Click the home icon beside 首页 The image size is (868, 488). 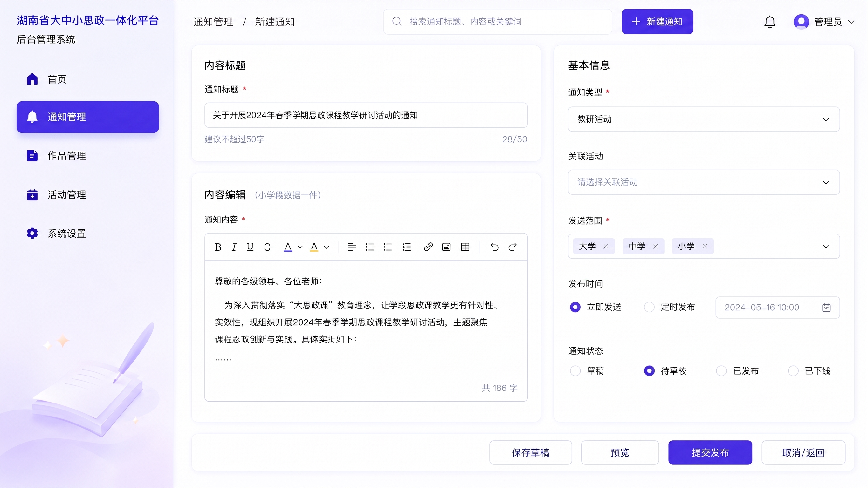(32, 79)
